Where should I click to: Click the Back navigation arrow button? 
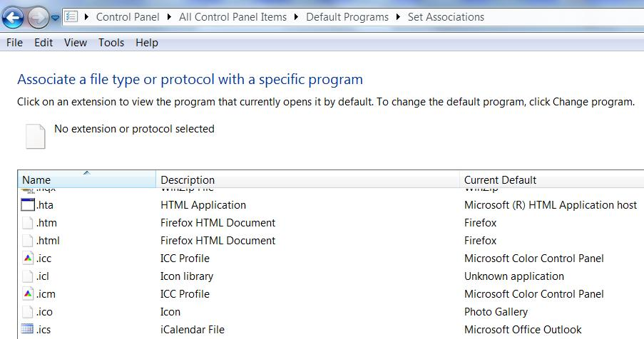pos(14,16)
